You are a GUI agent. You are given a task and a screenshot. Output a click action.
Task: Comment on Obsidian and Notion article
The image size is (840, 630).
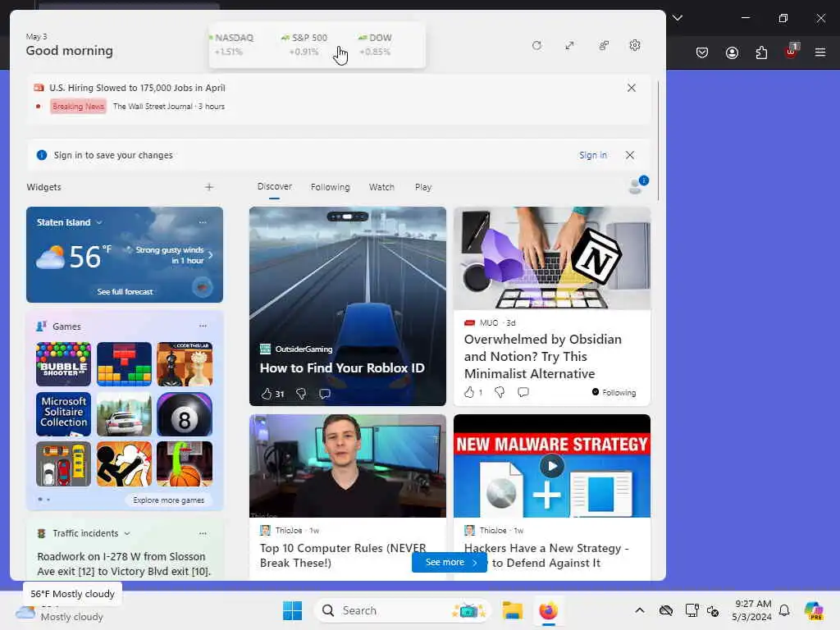click(523, 392)
